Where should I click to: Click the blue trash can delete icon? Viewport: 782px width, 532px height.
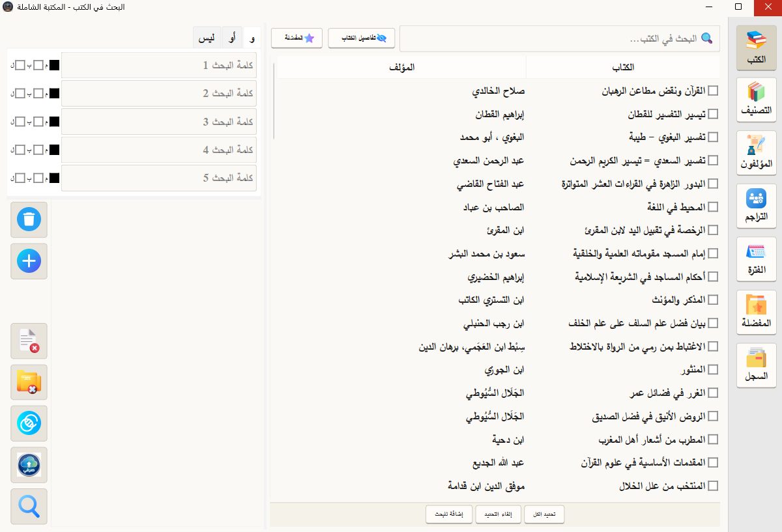pos(29,219)
